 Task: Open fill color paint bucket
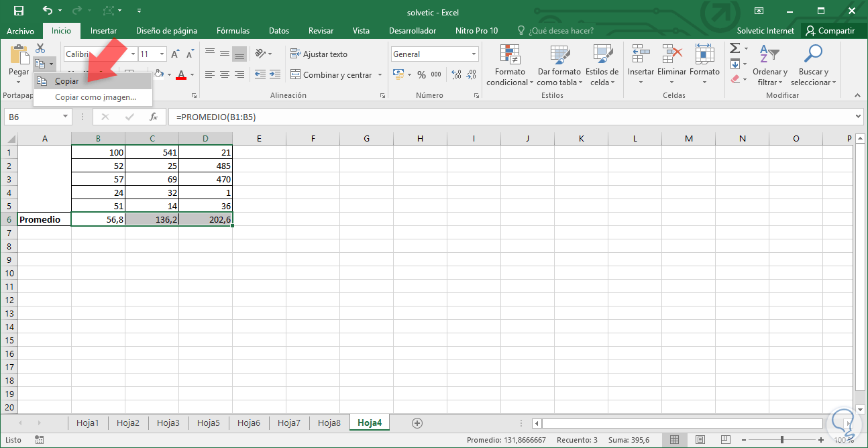(158, 74)
